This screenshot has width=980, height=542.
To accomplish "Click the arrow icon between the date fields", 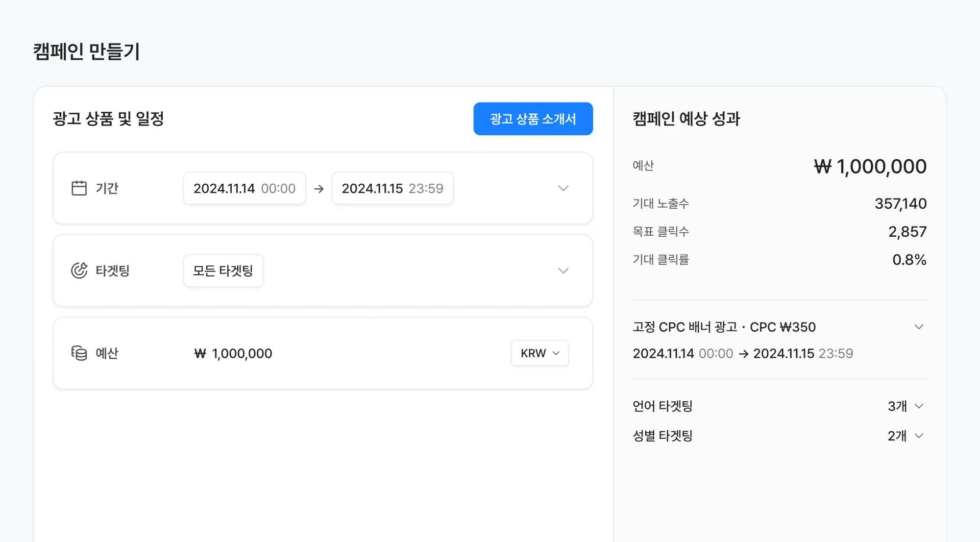I will coord(319,189).
